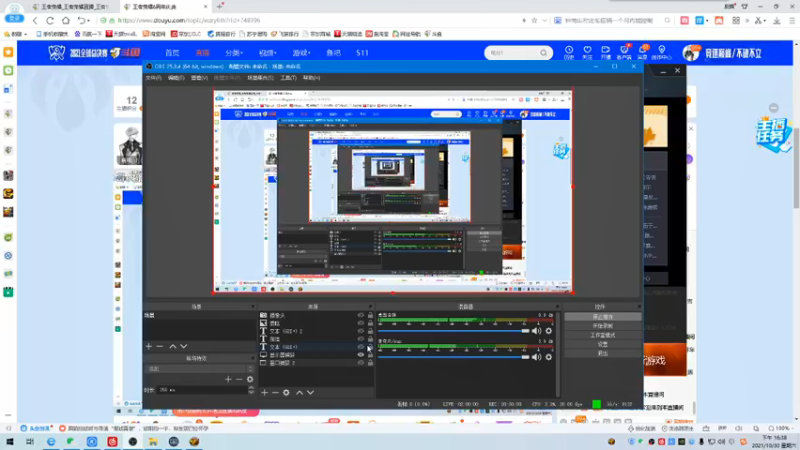Toggle visibility of the 图像 image source
The image size is (800, 450).
tap(361, 323)
